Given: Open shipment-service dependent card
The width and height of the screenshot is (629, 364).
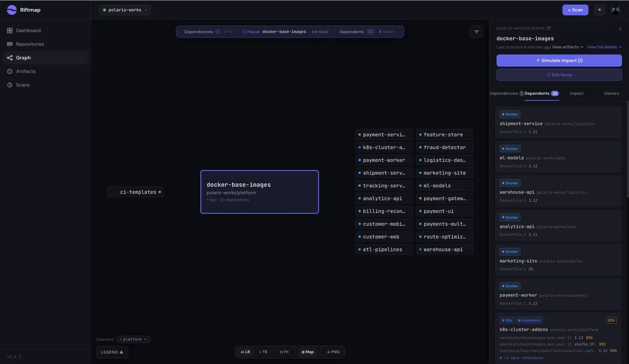Looking at the screenshot, I should coord(558,123).
